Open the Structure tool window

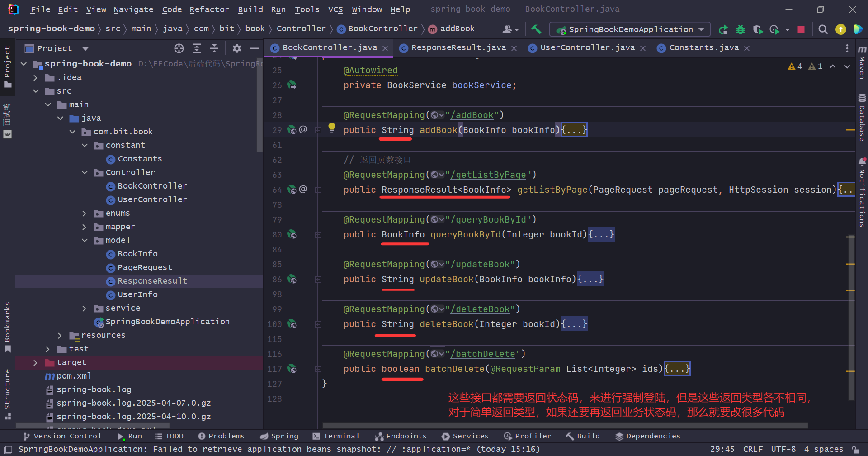(7, 394)
